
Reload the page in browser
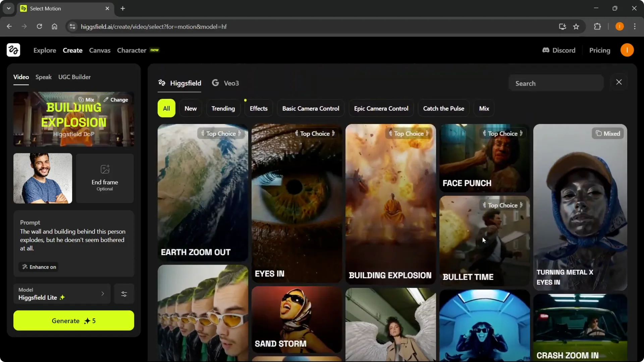pyautogui.click(x=39, y=26)
